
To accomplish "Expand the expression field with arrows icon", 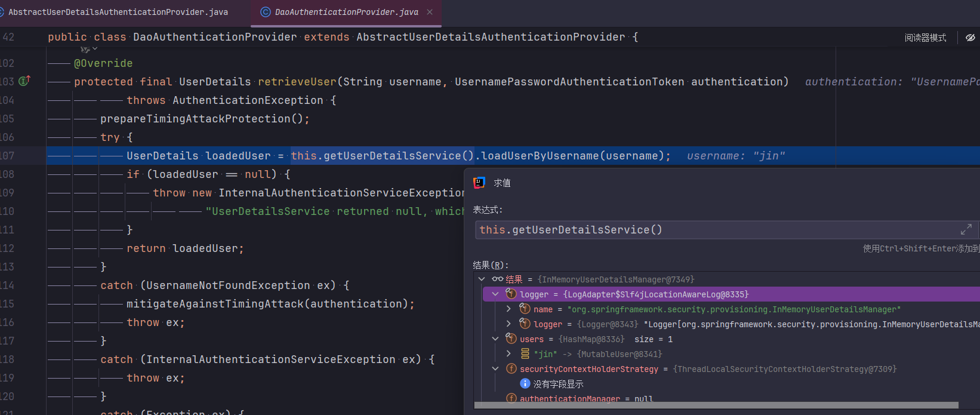I will (x=966, y=229).
